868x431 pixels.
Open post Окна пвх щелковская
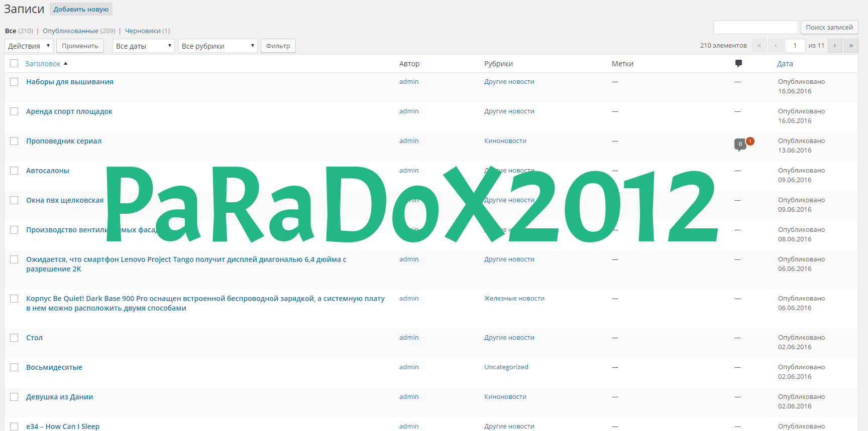[x=65, y=200]
